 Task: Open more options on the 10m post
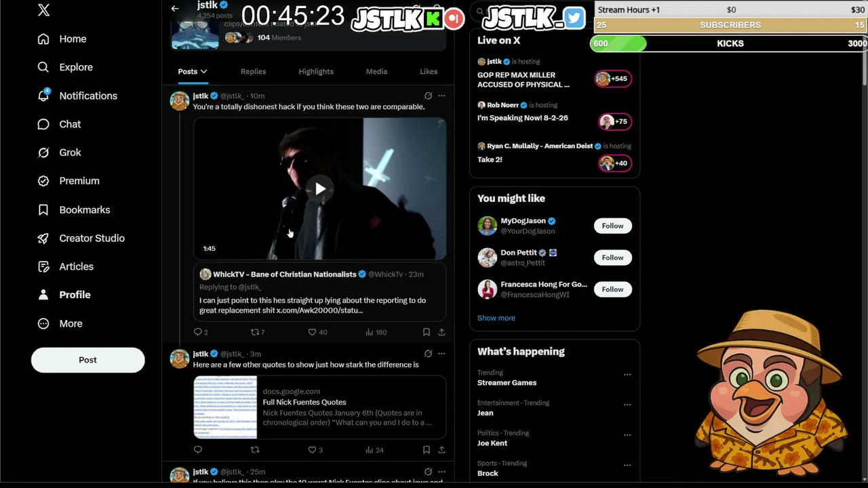(x=441, y=96)
